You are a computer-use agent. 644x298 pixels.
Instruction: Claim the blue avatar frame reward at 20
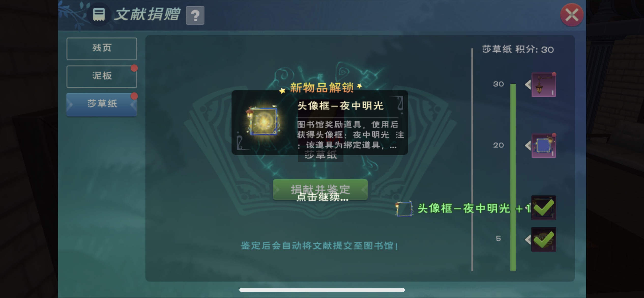(544, 146)
